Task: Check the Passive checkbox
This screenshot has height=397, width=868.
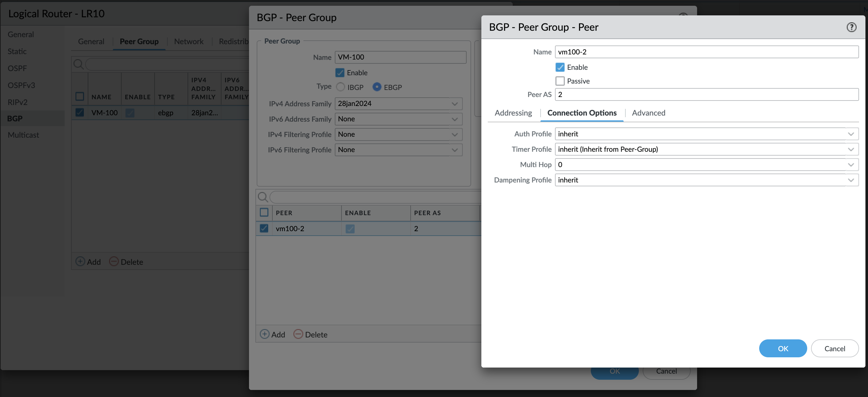Action: [x=560, y=81]
